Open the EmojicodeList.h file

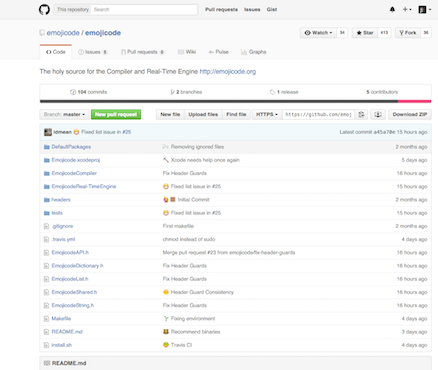(x=70, y=279)
